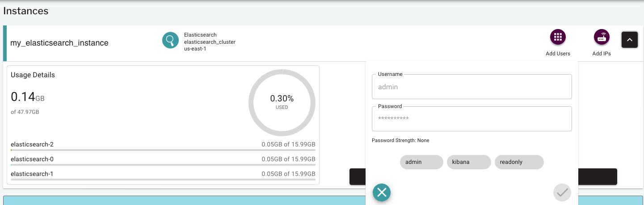644x205 pixels.
Task: Click the my_elasticsearch_instance name
Action: pos(59,43)
